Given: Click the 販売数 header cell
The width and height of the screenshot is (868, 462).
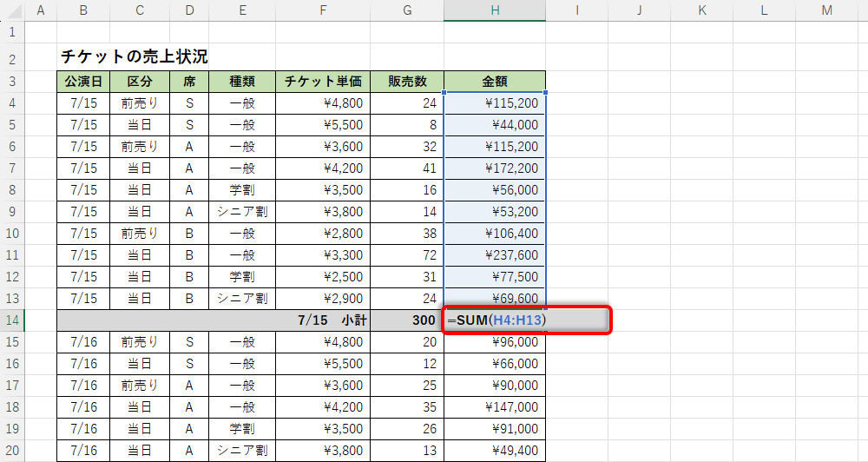Looking at the screenshot, I should click(407, 82).
